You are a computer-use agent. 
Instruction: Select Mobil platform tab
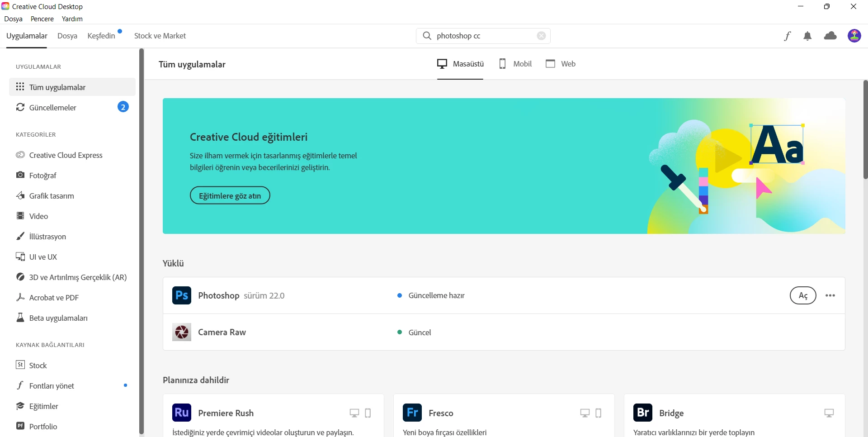pos(515,64)
